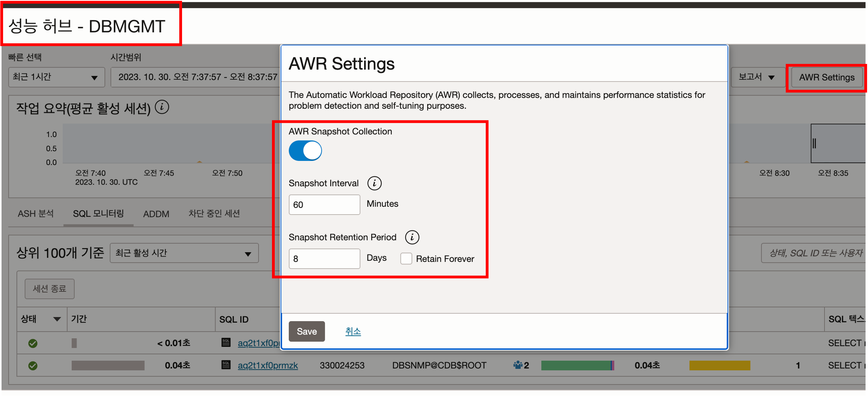
Task: Toggle the AWR Snapshot Collection switch
Action: click(x=305, y=150)
